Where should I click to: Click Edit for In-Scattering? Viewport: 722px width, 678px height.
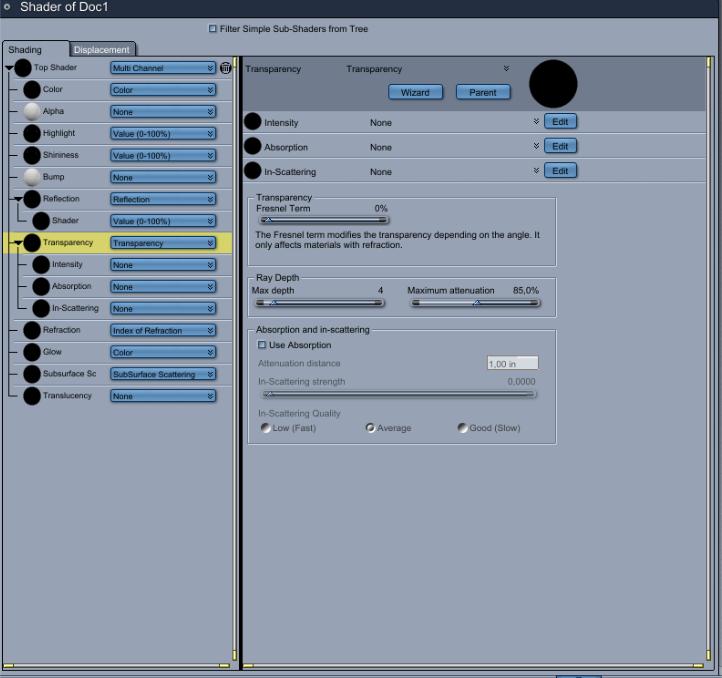(x=560, y=170)
